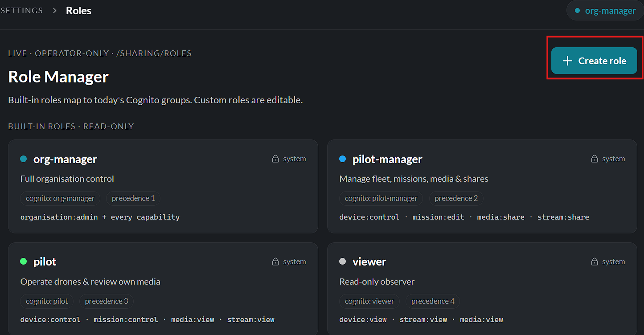
Task: Click the blue color dot beside pilot-manager
Action: pyautogui.click(x=343, y=159)
